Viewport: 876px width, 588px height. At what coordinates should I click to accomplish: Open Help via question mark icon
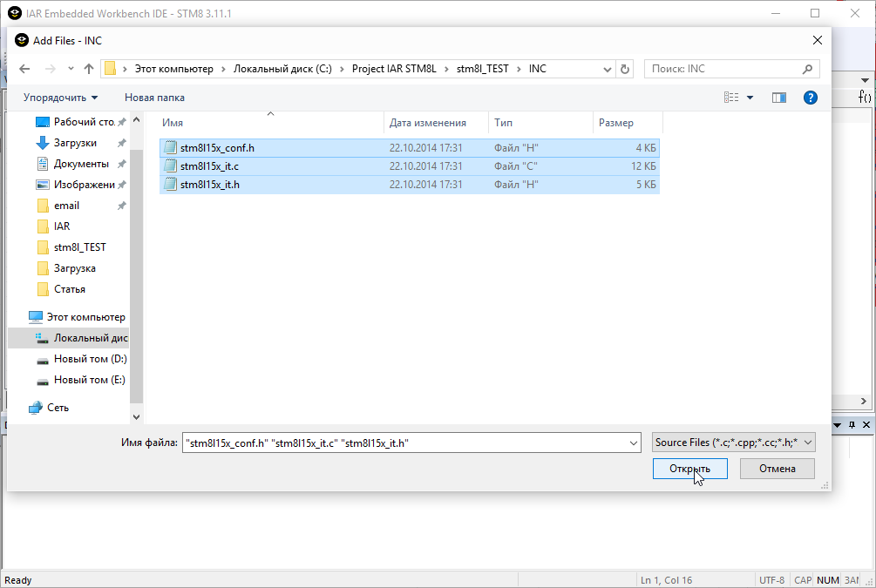coord(811,98)
